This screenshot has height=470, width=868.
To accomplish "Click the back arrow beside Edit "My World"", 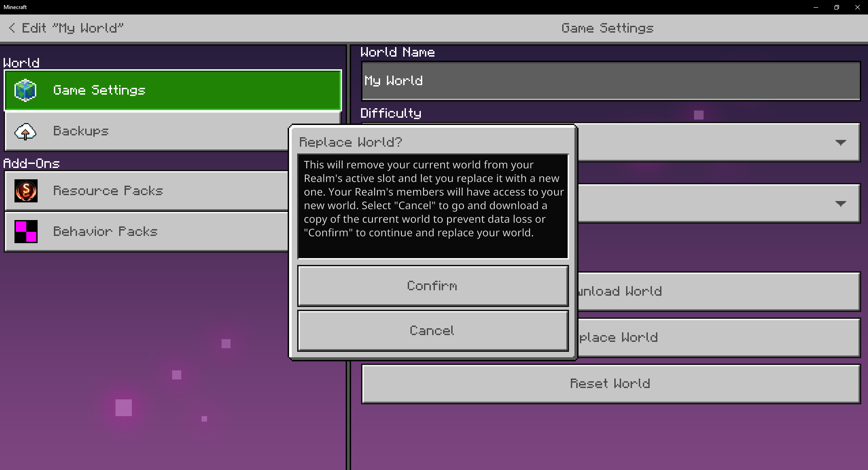I will coord(12,28).
